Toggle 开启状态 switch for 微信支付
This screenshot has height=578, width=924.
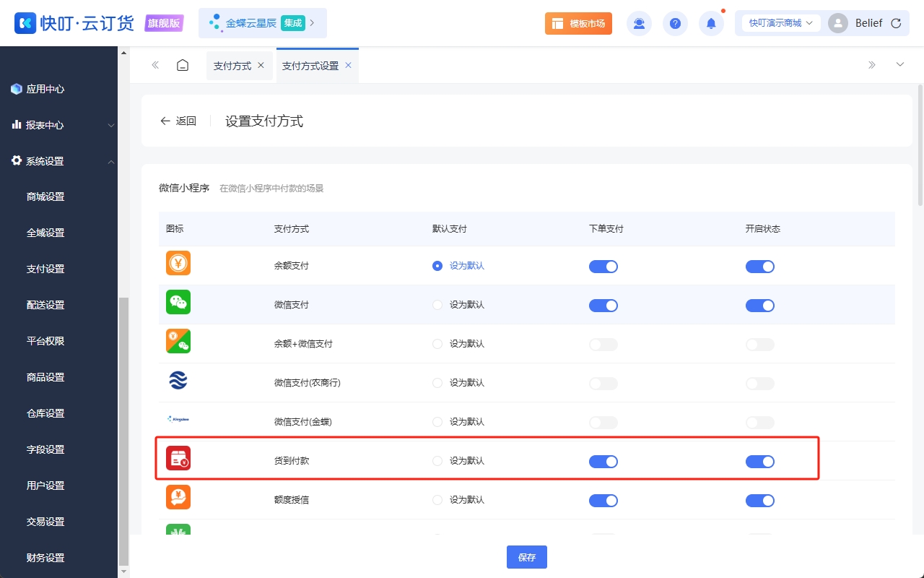760,306
